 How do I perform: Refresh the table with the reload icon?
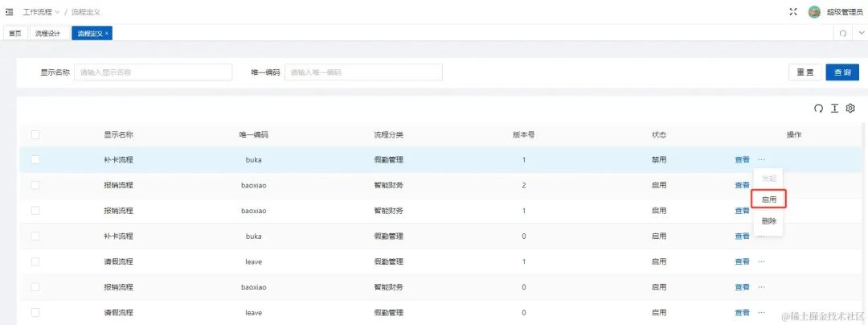point(818,109)
